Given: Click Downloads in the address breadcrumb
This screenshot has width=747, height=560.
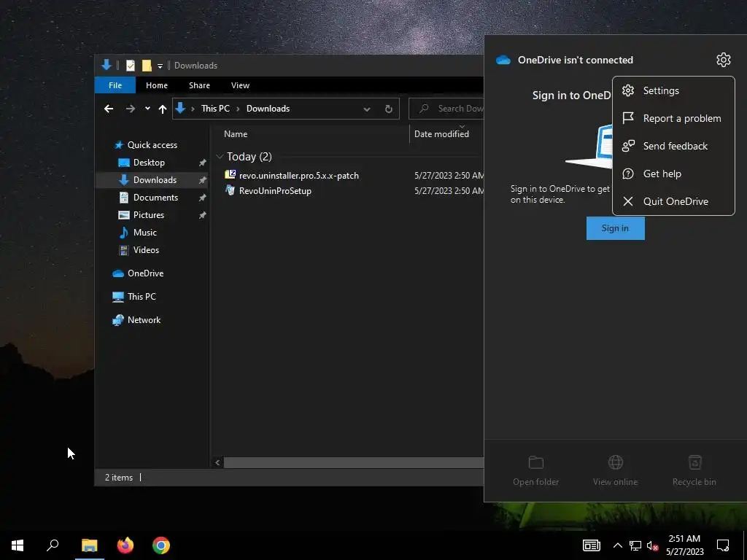Looking at the screenshot, I should click(268, 109).
